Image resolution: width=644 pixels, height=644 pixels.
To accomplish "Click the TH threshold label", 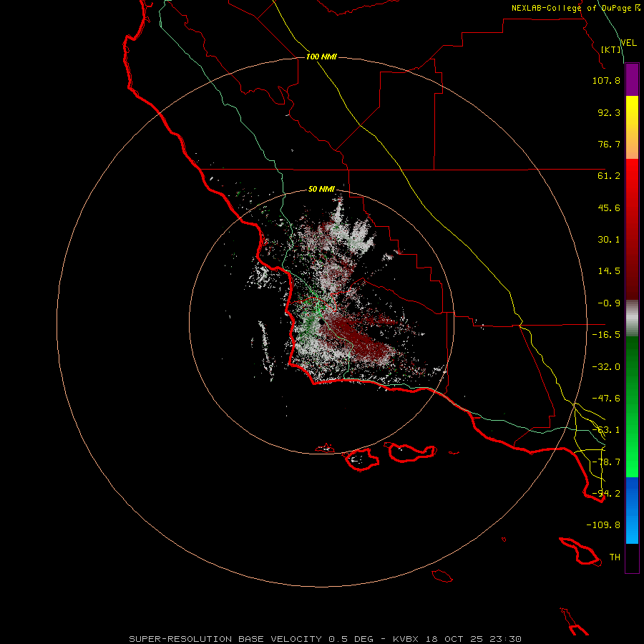I will point(615,557).
